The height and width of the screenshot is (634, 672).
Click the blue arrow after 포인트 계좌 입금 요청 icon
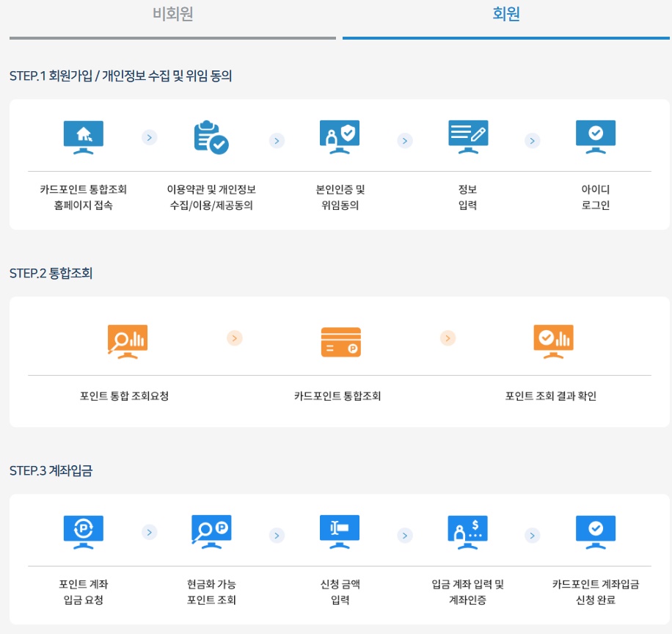[x=150, y=533]
